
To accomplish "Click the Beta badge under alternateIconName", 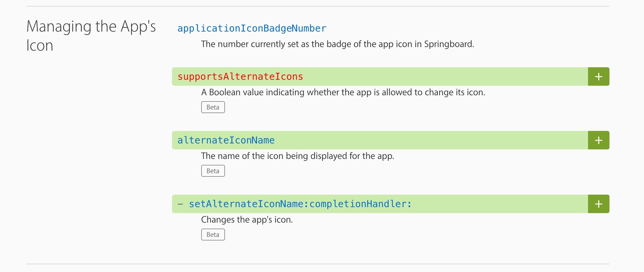I will point(213,171).
